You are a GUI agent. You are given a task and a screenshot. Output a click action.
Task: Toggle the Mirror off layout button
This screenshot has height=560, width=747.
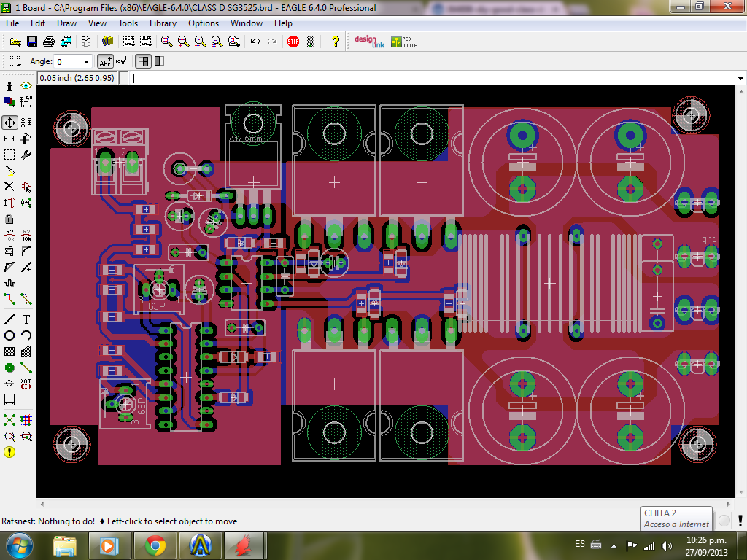point(143,61)
